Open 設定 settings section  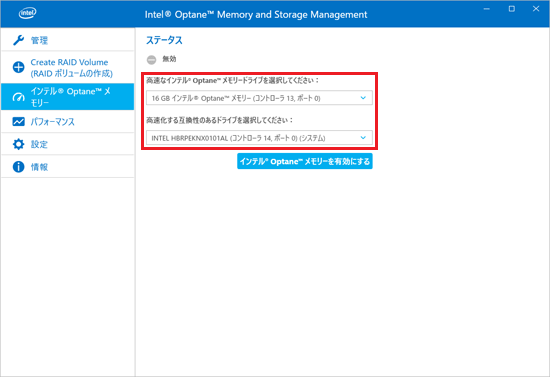(x=68, y=144)
